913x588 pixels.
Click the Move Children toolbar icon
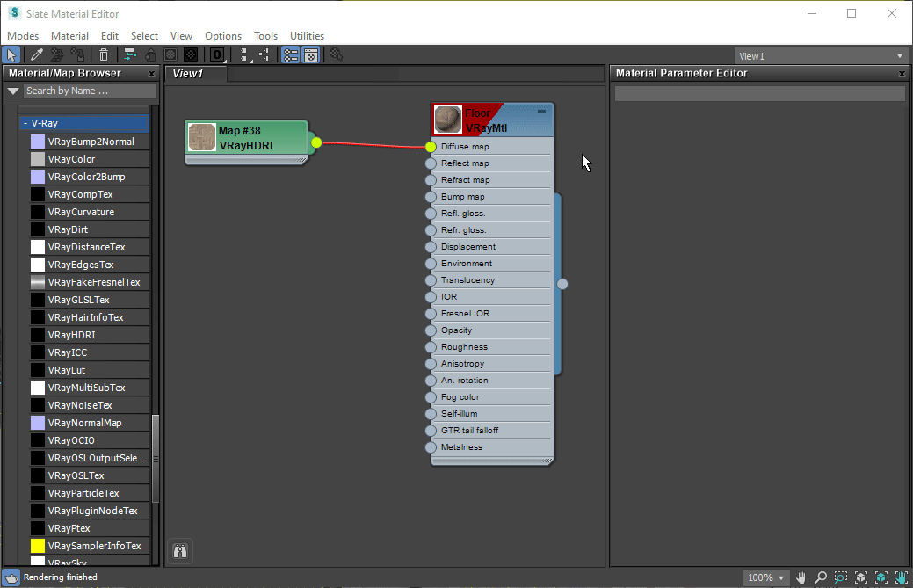(131, 55)
